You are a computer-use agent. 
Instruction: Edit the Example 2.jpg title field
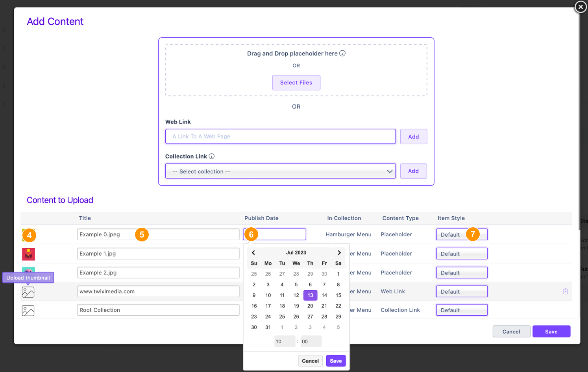[x=158, y=273]
